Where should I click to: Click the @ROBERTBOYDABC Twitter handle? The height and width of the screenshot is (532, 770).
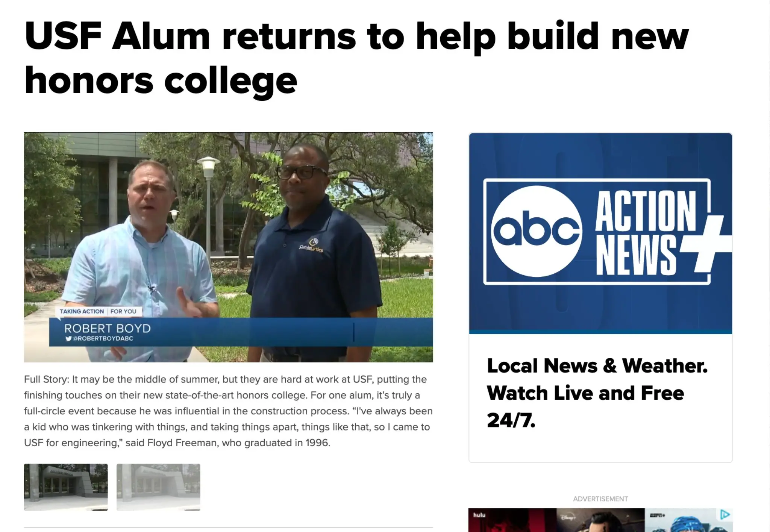[103, 338]
